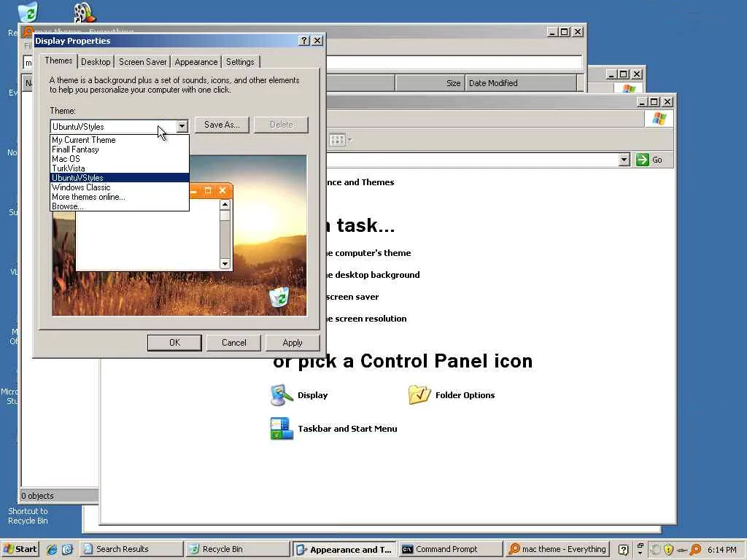Image resolution: width=747 pixels, height=560 pixels.
Task: Choose More themes online option
Action: 119,197
